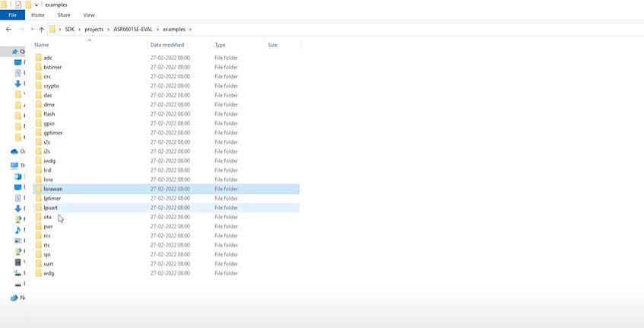Select the Network icon in sidebar
This screenshot has height=328, width=644.
pos(14,298)
